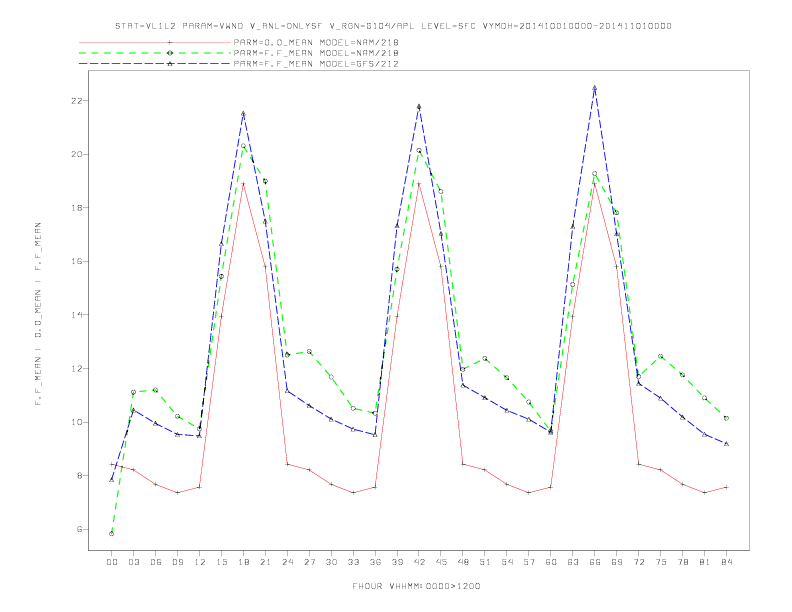Viewport: 792px width, 612px height.
Task: Click x-axis tick label 72
Action: pyautogui.click(x=639, y=562)
